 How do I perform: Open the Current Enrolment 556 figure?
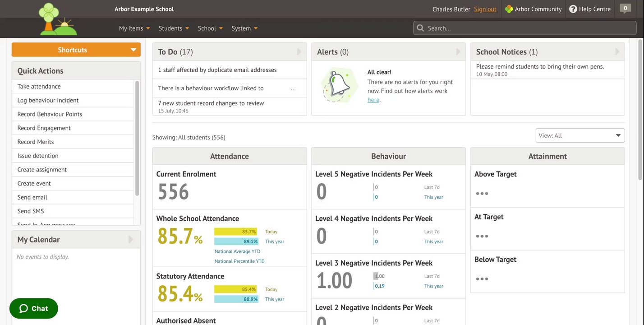click(x=173, y=192)
